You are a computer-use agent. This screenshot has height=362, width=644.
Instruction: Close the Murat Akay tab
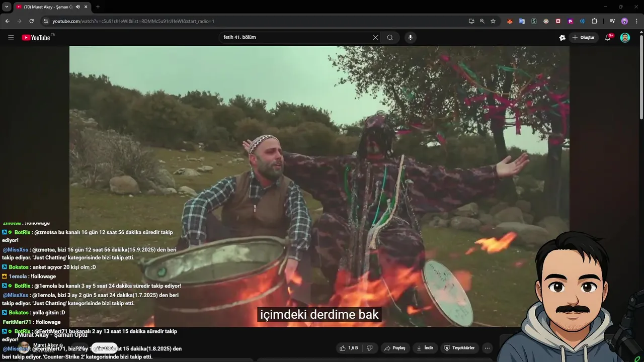pyautogui.click(x=86, y=7)
